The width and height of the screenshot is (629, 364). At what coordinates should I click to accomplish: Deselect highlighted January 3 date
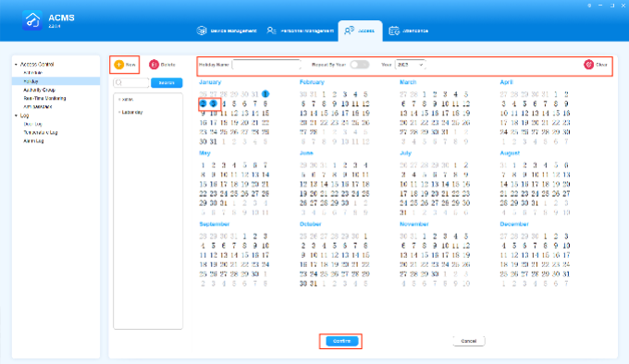214,103
